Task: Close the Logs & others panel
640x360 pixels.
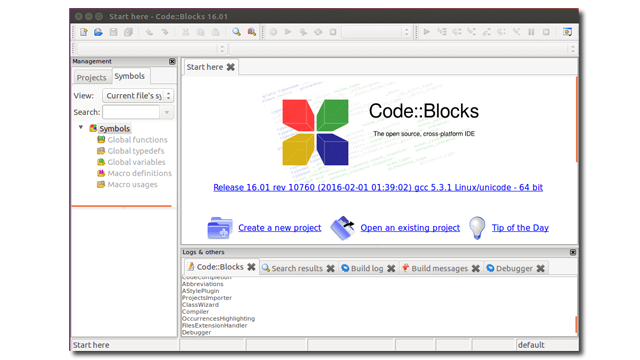Action: click(x=573, y=252)
